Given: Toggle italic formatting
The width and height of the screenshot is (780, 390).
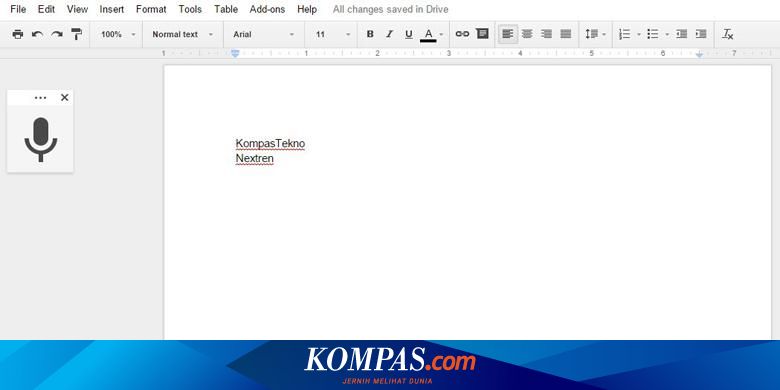Looking at the screenshot, I should [389, 34].
